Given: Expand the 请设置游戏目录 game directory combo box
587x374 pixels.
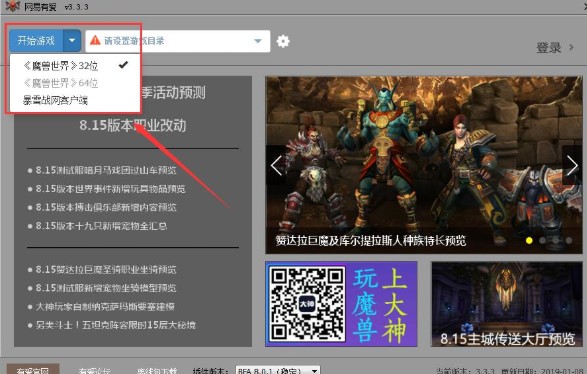Looking at the screenshot, I should (178, 41).
